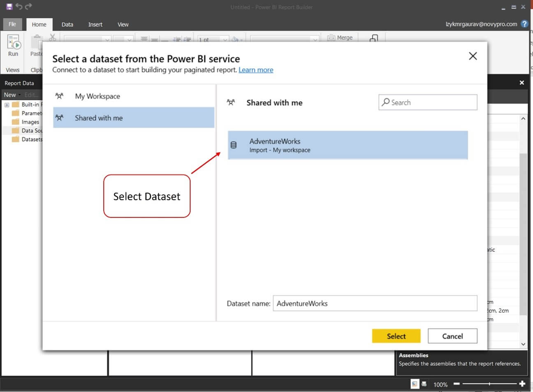
Task: Click the dataset Search field
Action: click(x=428, y=102)
